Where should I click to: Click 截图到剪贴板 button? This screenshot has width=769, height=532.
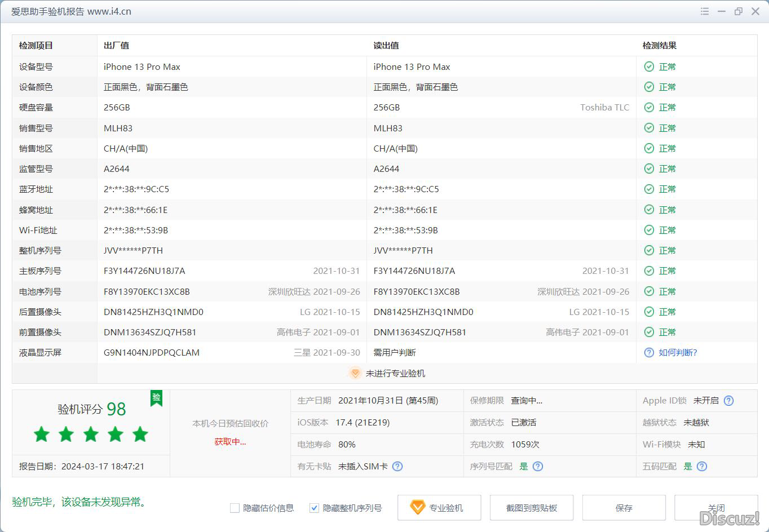pos(532,508)
